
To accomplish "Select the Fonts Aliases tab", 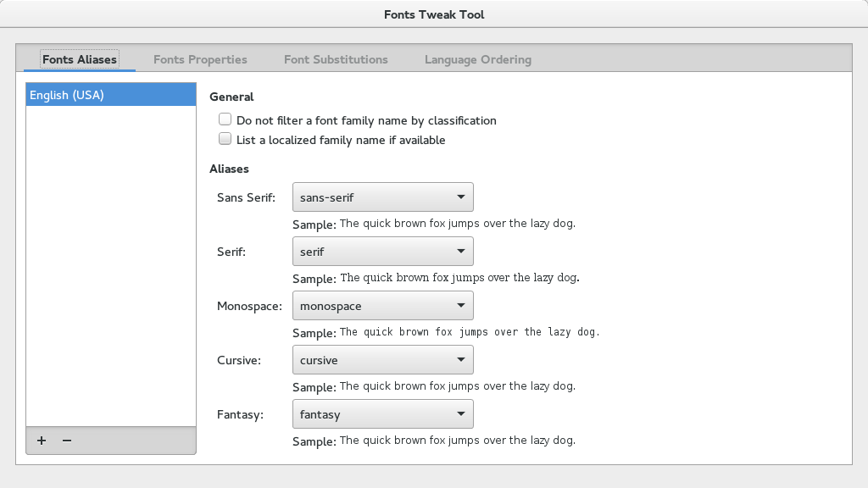I will tap(80, 59).
